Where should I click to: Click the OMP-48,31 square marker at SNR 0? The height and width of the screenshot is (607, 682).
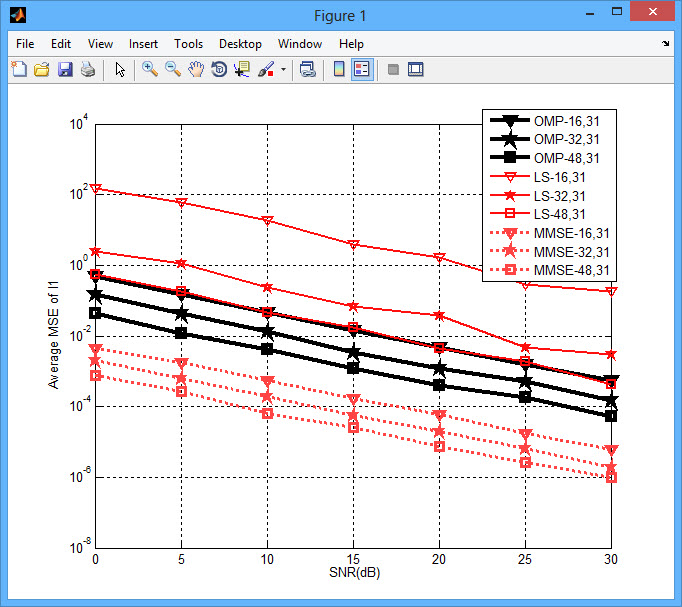coord(95,313)
